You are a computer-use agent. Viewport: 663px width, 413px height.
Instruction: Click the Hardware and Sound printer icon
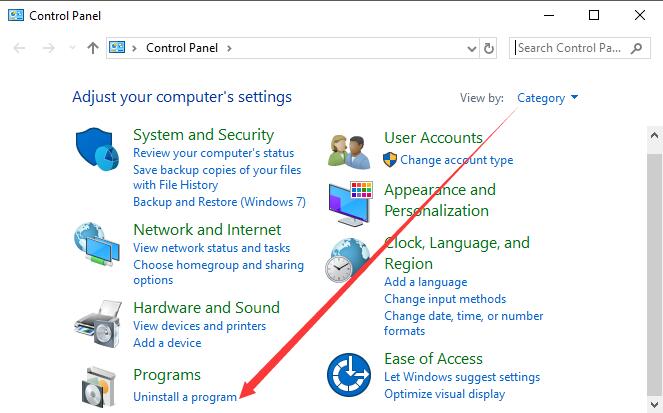98,324
